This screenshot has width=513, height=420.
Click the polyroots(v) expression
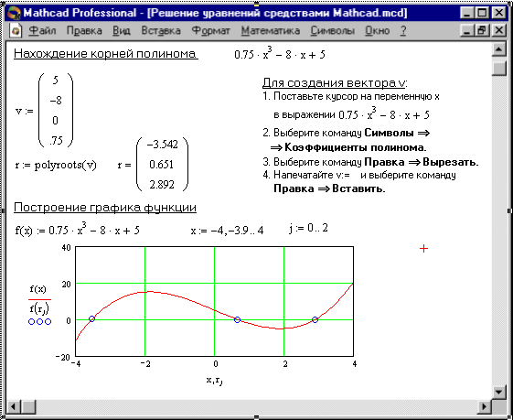(66, 165)
